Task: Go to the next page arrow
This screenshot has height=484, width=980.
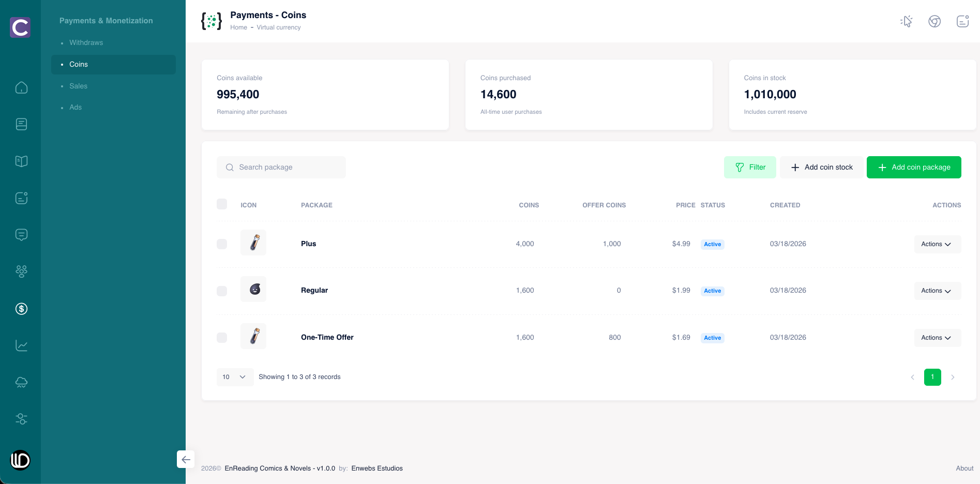Action: (x=953, y=377)
